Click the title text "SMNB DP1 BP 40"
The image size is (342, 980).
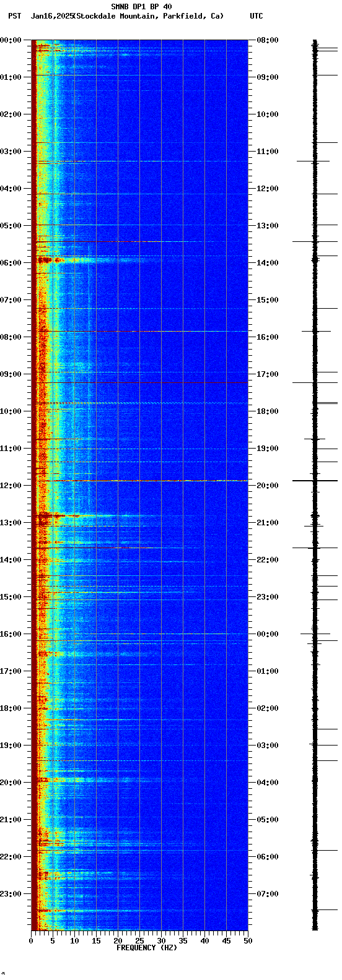(x=141, y=7)
